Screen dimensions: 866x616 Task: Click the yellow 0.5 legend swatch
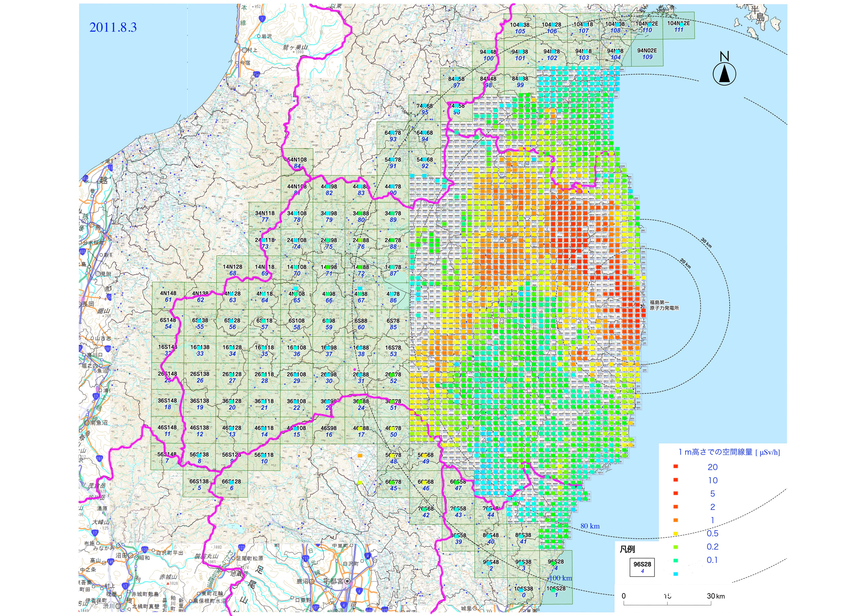click(x=675, y=533)
